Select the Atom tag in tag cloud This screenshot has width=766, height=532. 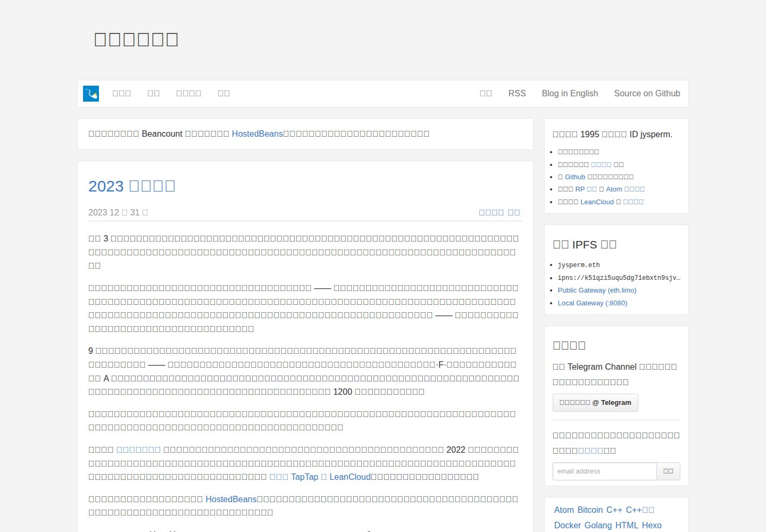coord(564,510)
